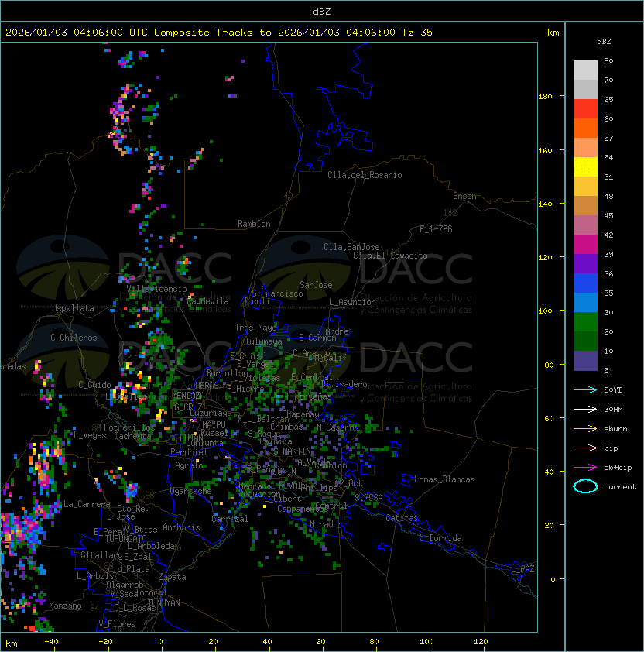Click the L_Dormida map label
Screen dimensions: 644x652
[x=440, y=538]
